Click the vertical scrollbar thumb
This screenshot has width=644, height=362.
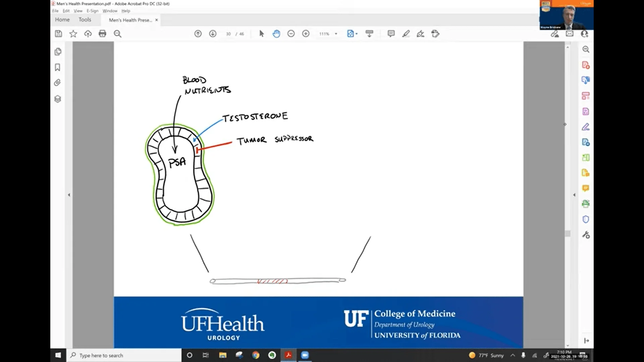[x=568, y=233]
